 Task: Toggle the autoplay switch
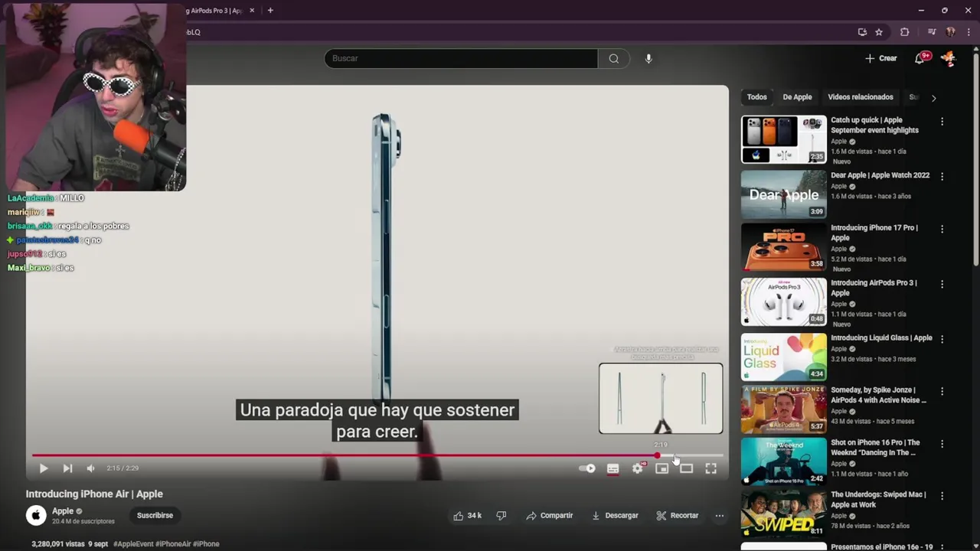pyautogui.click(x=587, y=468)
